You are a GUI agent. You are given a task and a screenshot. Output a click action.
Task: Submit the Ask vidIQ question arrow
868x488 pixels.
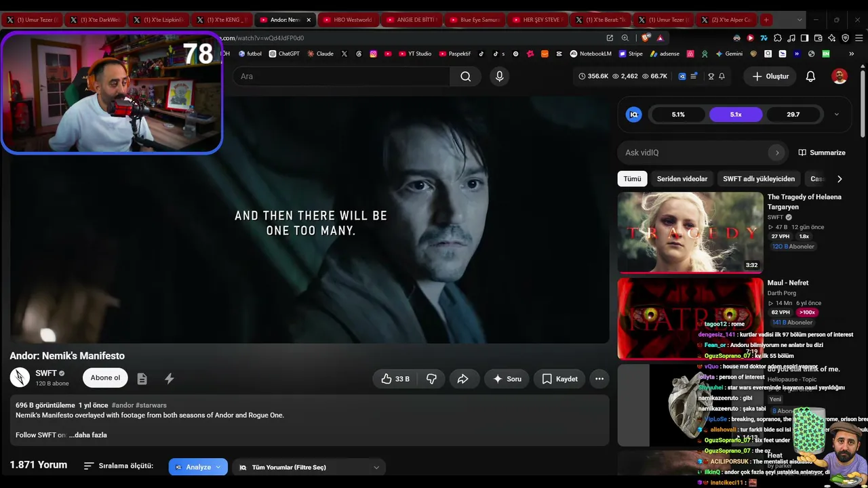(777, 152)
